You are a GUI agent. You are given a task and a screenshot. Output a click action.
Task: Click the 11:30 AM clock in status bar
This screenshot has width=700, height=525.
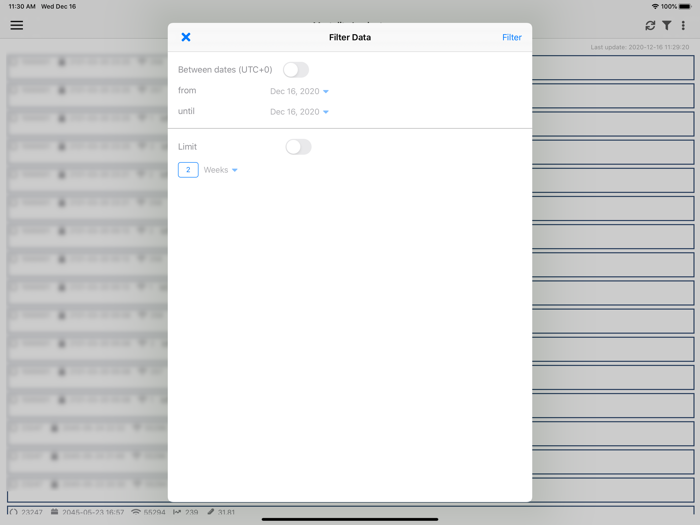coord(22,6)
